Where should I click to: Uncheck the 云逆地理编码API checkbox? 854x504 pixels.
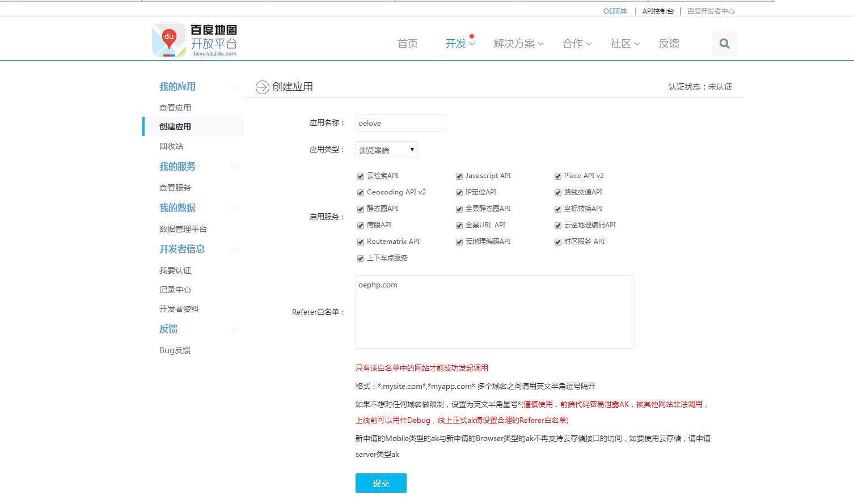(x=558, y=226)
